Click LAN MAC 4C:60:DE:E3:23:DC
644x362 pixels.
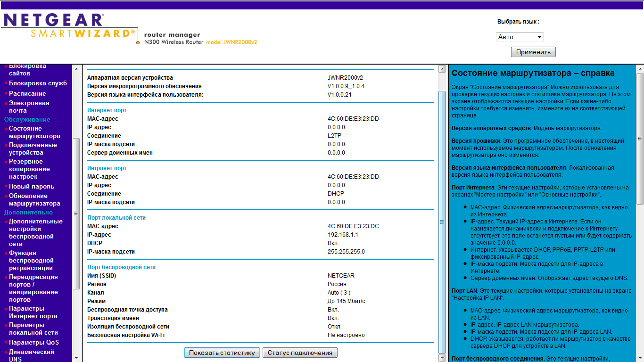(353, 226)
